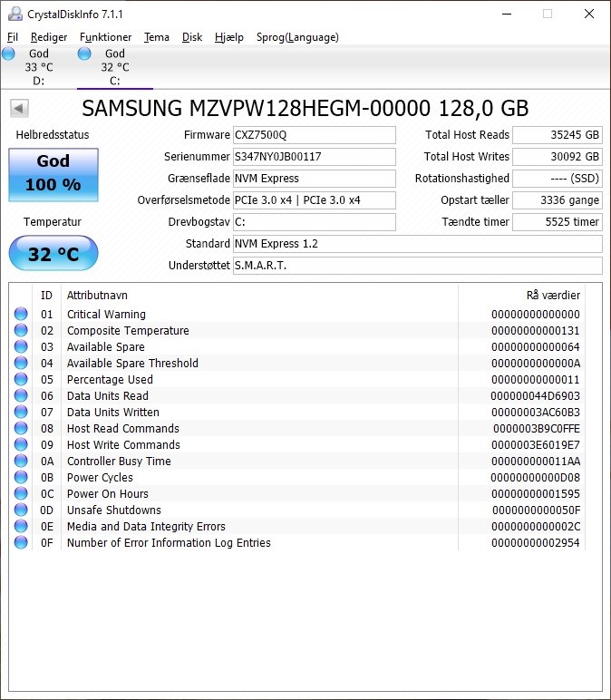
Task: Select the Percentage Used attribute name
Action: 110,379
